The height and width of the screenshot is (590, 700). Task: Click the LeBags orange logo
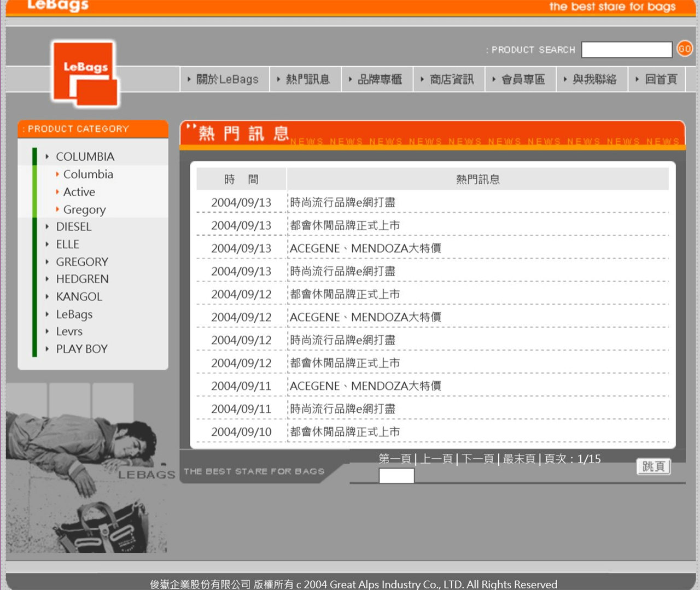[x=85, y=74]
